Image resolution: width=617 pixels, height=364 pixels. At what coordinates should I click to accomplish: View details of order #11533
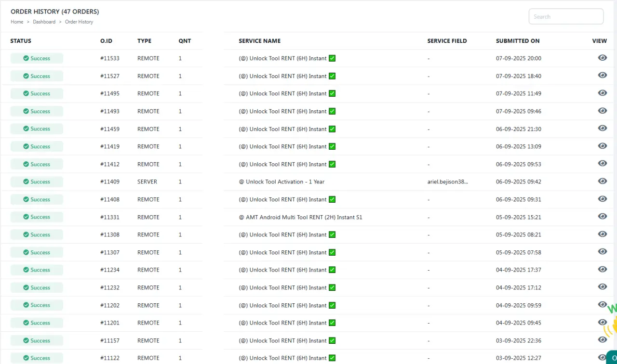(x=602, y=58)
